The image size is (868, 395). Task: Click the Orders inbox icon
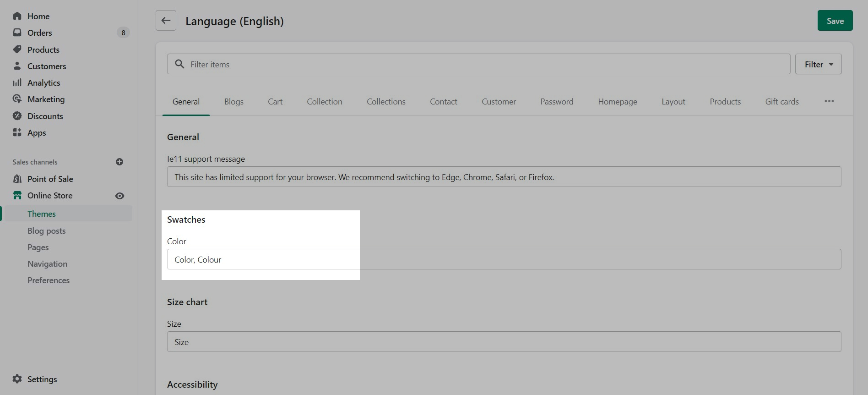[17, 33]
